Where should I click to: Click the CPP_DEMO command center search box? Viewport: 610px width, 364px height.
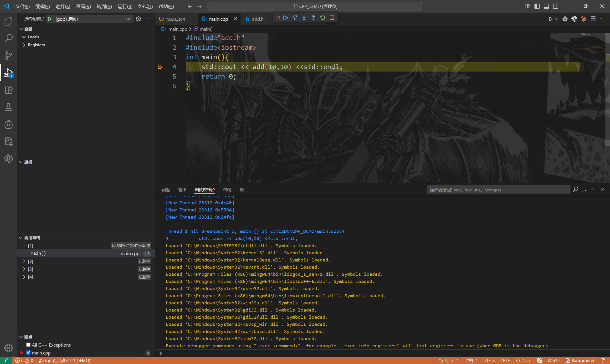[314, 6]
